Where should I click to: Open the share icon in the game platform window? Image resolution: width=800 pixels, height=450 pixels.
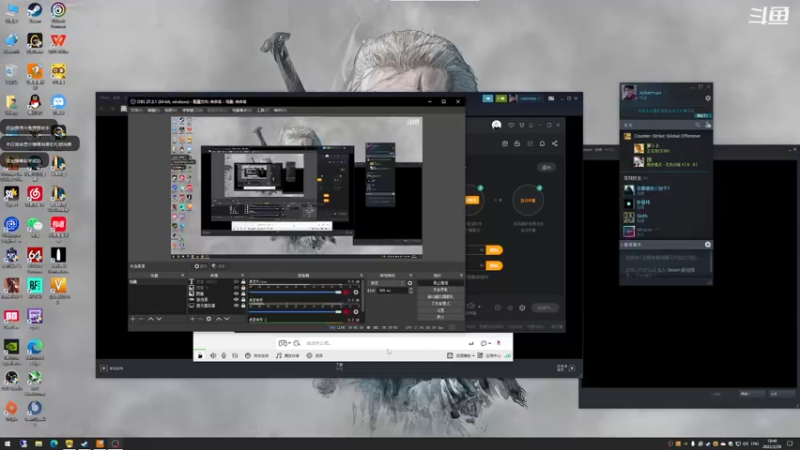[555, 144]
